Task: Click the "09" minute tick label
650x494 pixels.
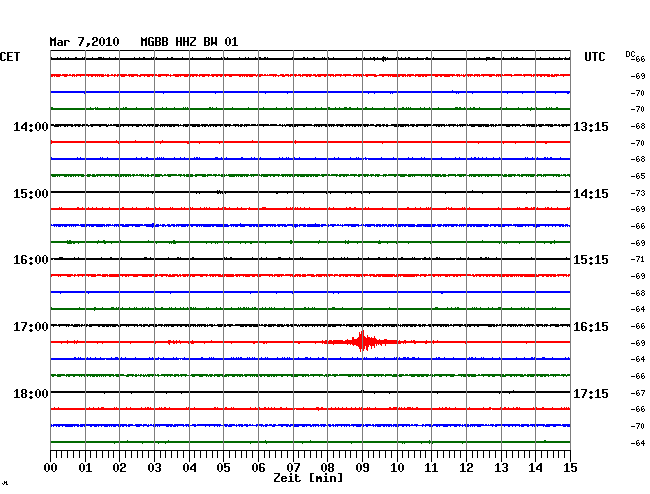Action: 362,467
